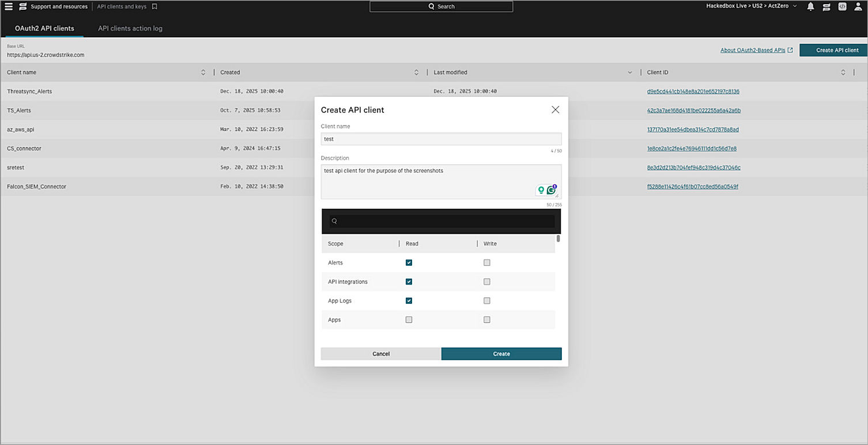
Task: Open About OAuth2-Based APIs link
Action: pyautogui.click(x=753, y=50)
